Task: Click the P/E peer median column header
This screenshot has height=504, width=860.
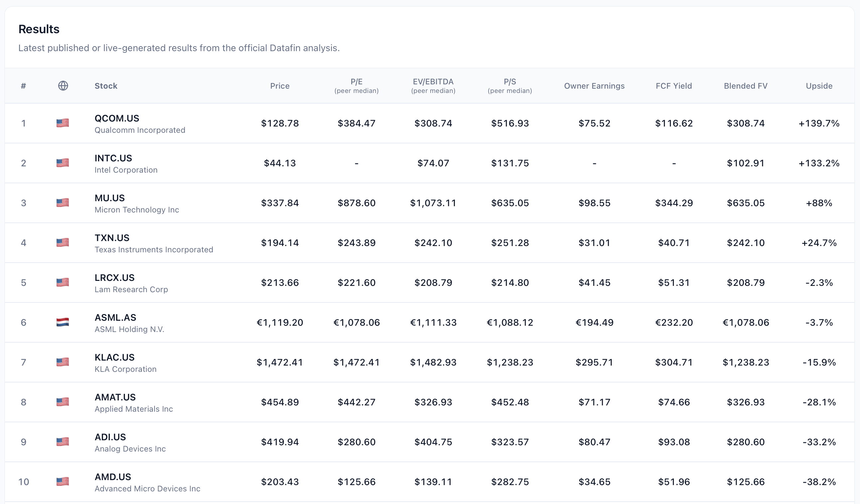Action: tap(357, 86)
